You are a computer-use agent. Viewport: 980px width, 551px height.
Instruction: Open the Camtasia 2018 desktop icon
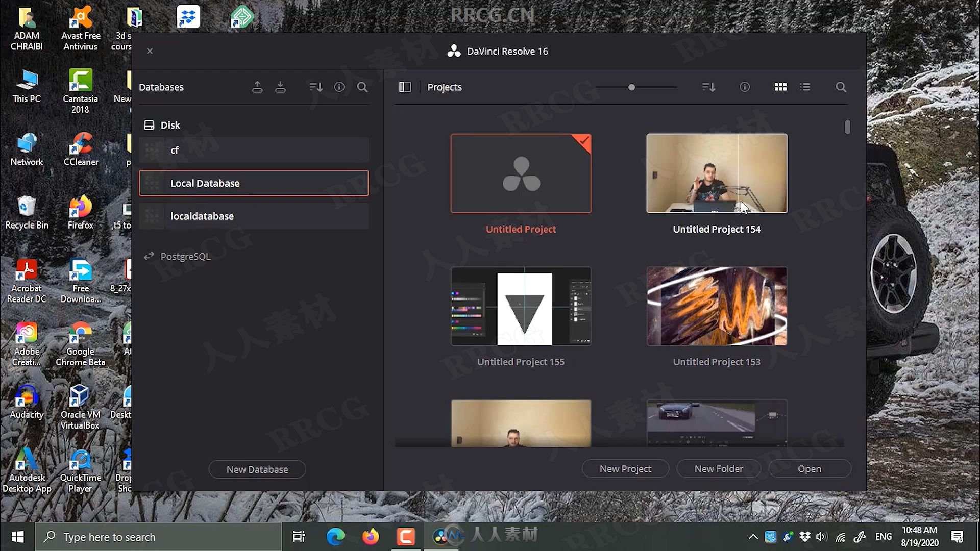point(80,92)
